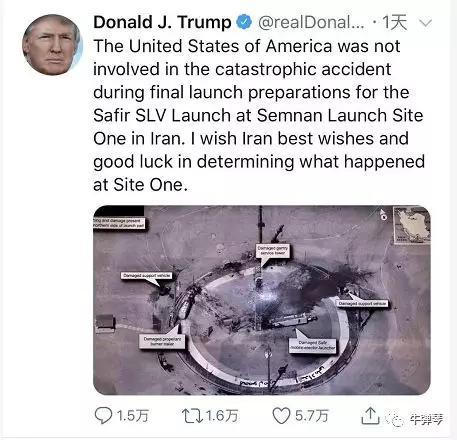Click the WeChat watermark logo

tap(395, 420)
